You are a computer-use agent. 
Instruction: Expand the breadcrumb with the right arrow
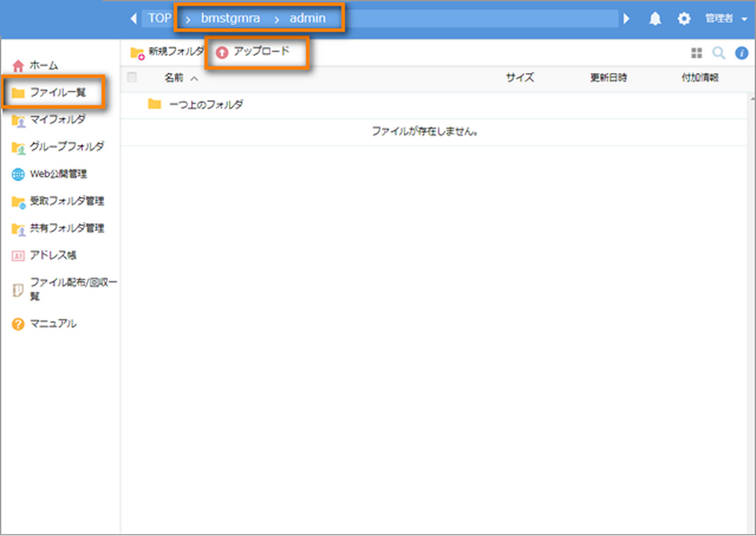pos(626,18)
